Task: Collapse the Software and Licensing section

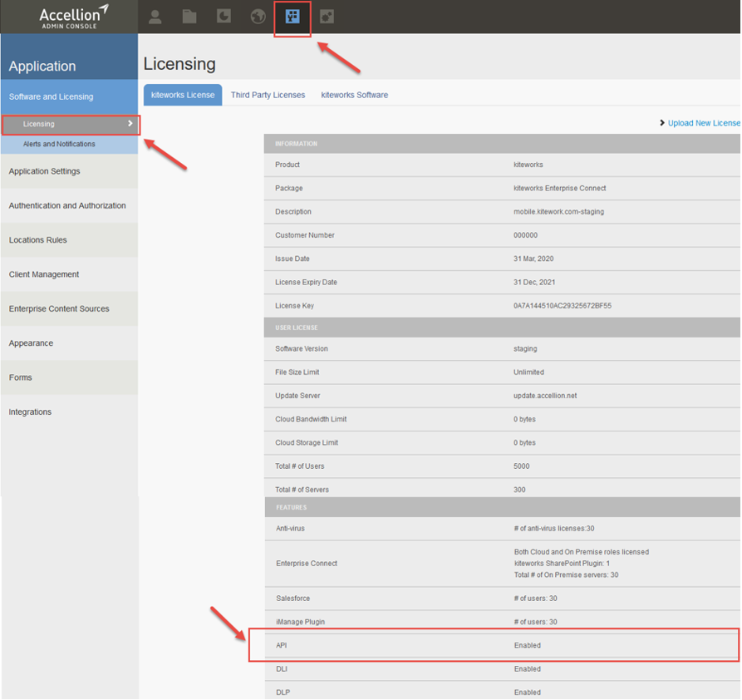Action: [52, 96]
